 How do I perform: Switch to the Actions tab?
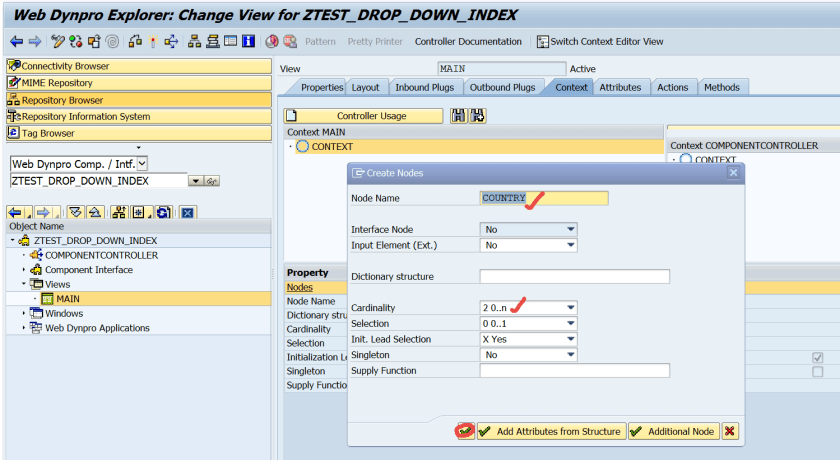tap(672, 87)
